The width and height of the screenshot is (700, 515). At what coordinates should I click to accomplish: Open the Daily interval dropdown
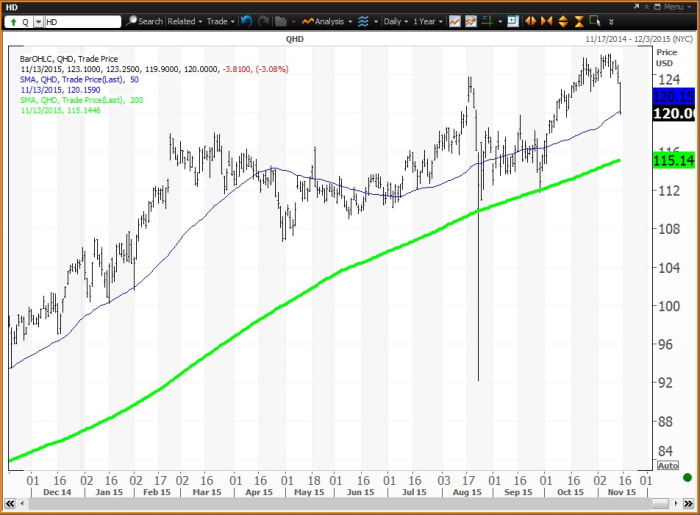(x=390, y=21)
